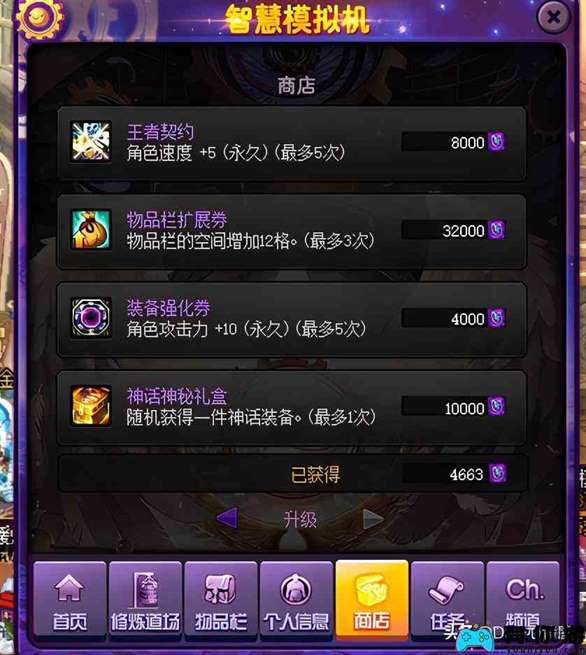This screenshot has height=655, width=586.
Task: Buy 神话神秘礼盒 for 10000
Action: click(454, 406)
